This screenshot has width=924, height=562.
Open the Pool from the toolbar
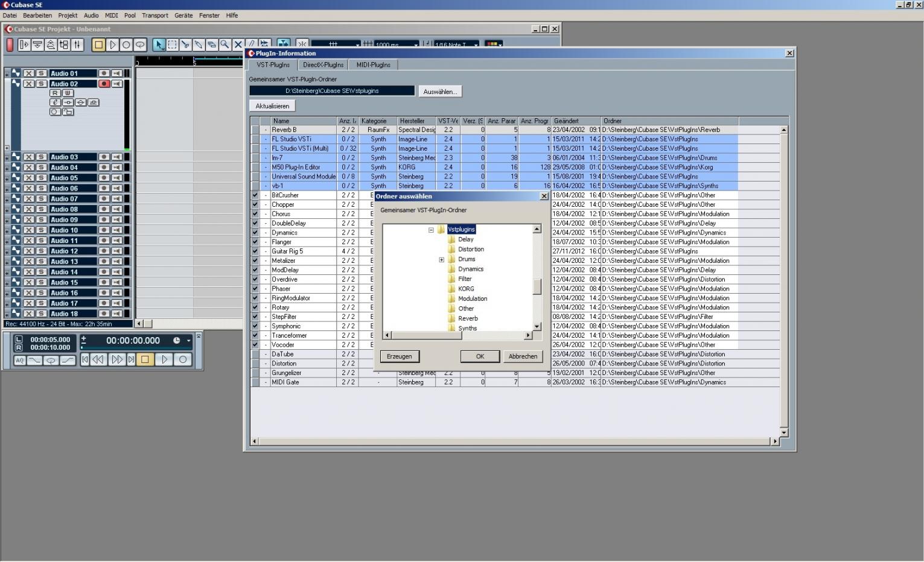point(64,45)
